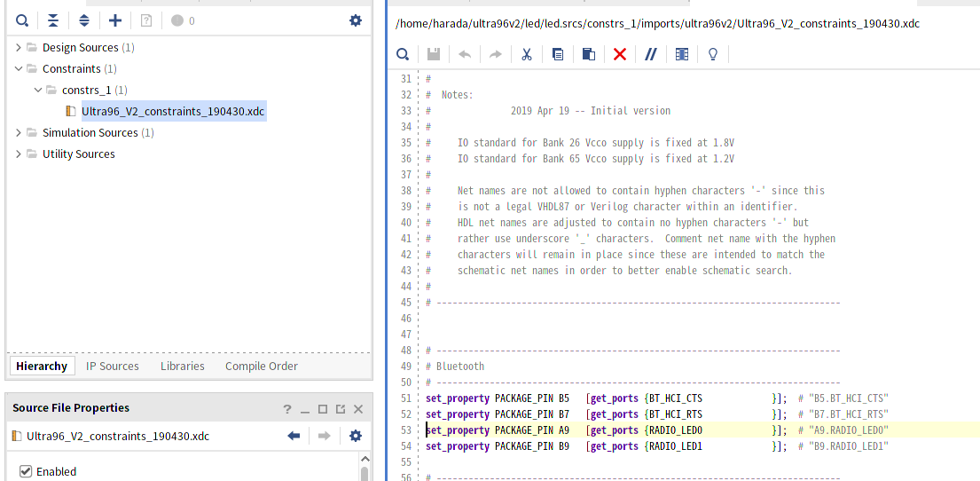Select the Simulation Sources label
Viewport: 980px width, 481px height.
click(90, 132)
